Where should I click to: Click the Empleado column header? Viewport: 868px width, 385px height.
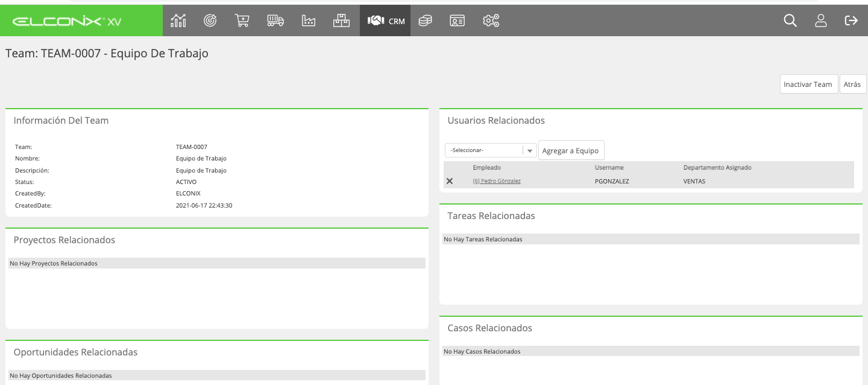point(487,167)
